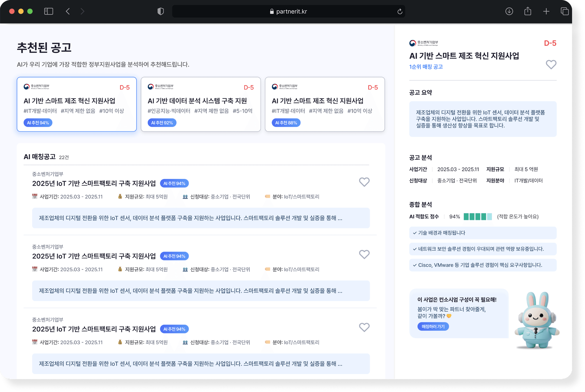Toggle heart on first IoT 스마트팩토리 listing
This screenshot has width=585, height=392.
(364, 182)
